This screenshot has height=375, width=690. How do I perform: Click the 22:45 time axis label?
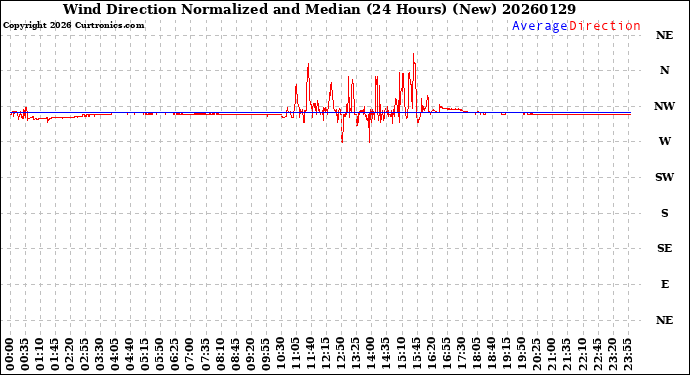click(597, 355)
